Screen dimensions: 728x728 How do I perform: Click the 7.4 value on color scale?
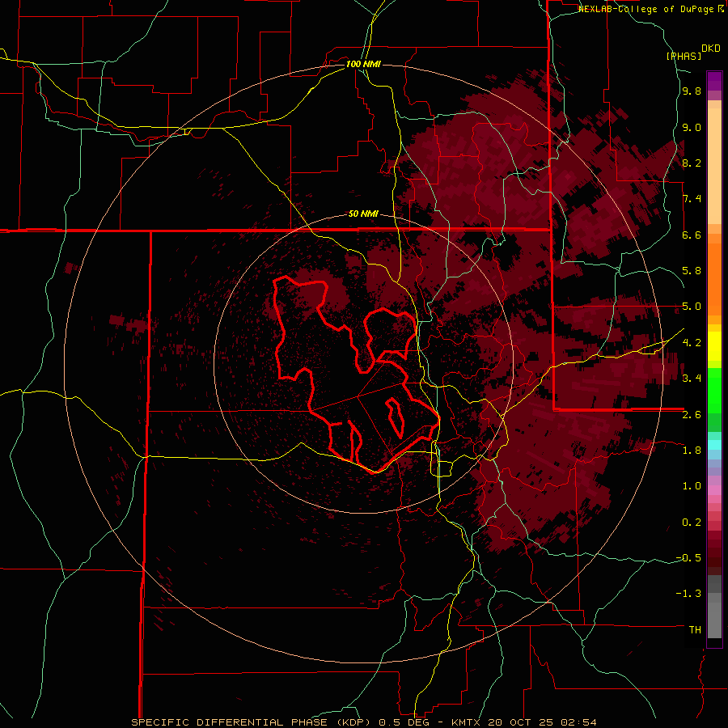tap(692, 199)
